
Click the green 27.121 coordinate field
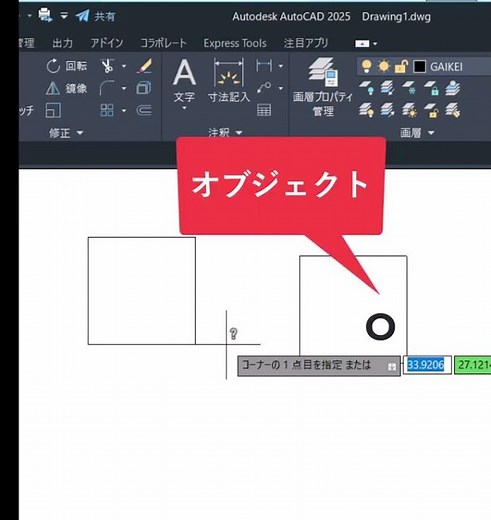pyautogui.click(x=473, y=365)
